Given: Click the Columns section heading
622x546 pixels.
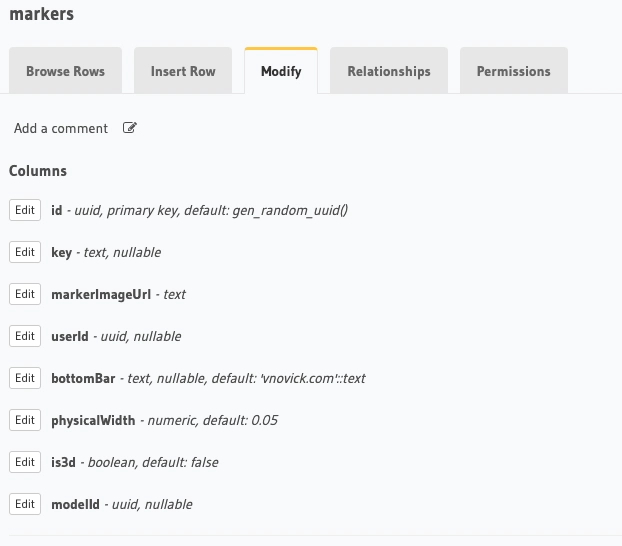Looking at the screenshot, I should pyautogui.click(x=38, y=171).
